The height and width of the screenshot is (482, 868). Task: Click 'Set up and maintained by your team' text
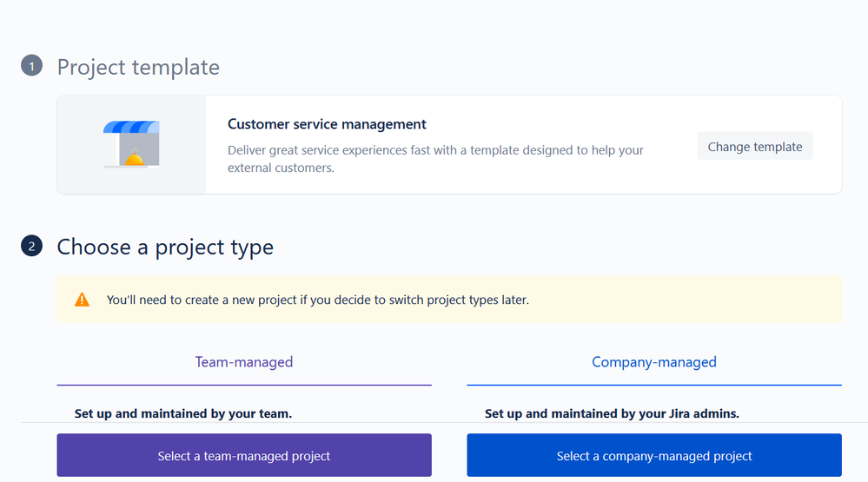[183, 413]
